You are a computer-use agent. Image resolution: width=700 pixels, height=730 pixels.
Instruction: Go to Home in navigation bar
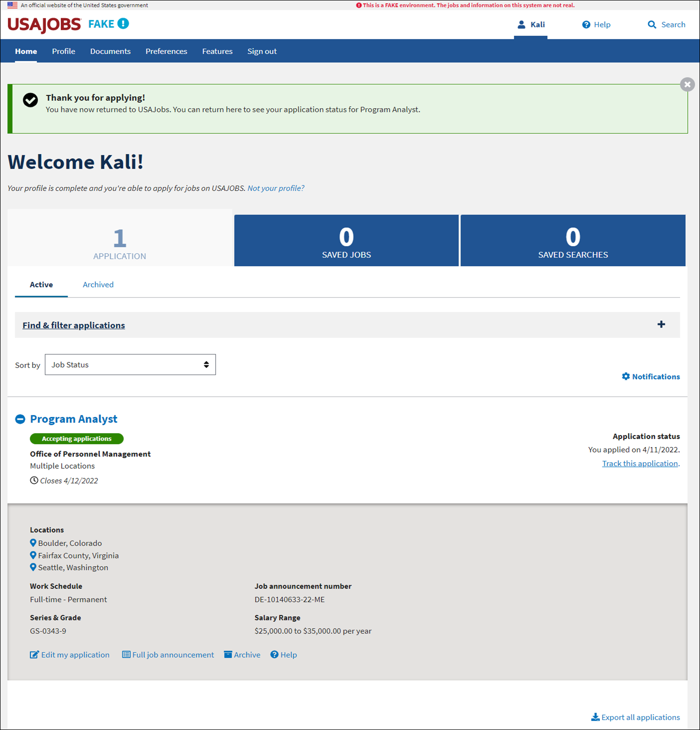point(26,51)
